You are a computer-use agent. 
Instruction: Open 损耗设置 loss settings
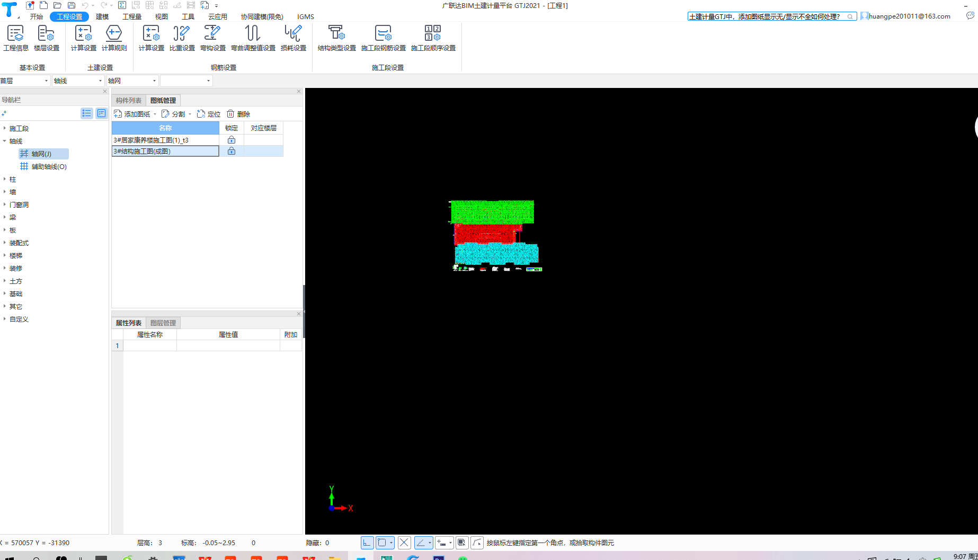click(x=294, y=38)
